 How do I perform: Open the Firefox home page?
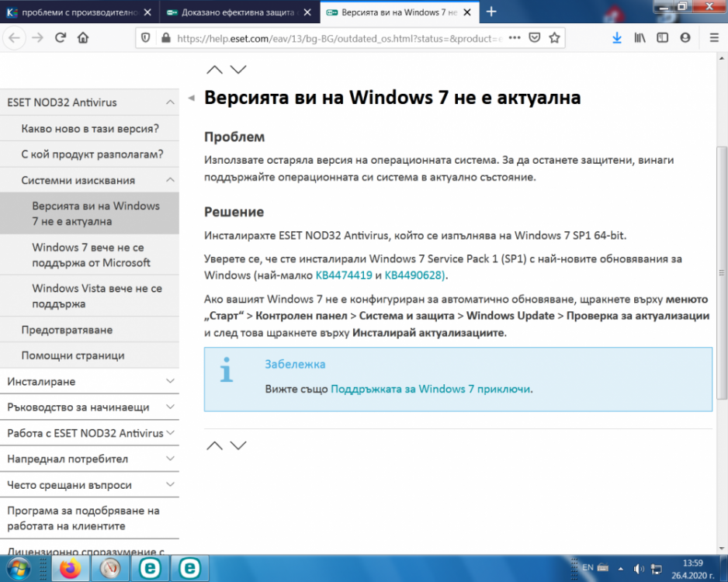point(83,37)
